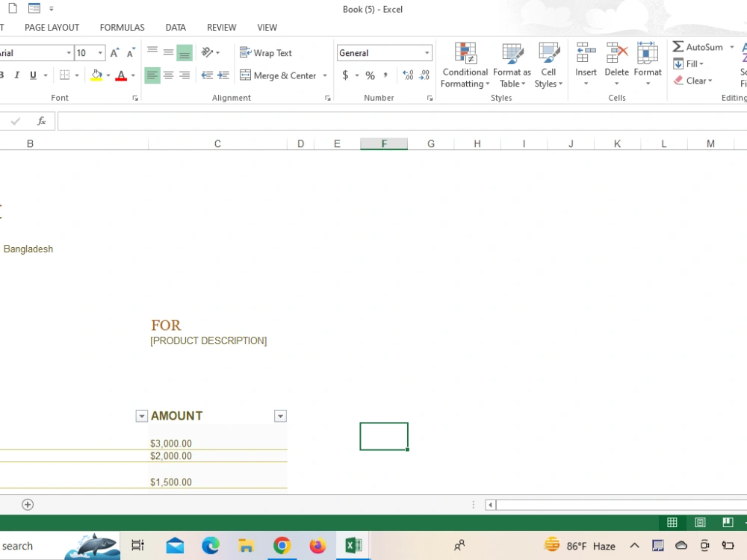Switch to REVIEW tab
Screen dimensions: 747x560
click(x=222, y=28)
